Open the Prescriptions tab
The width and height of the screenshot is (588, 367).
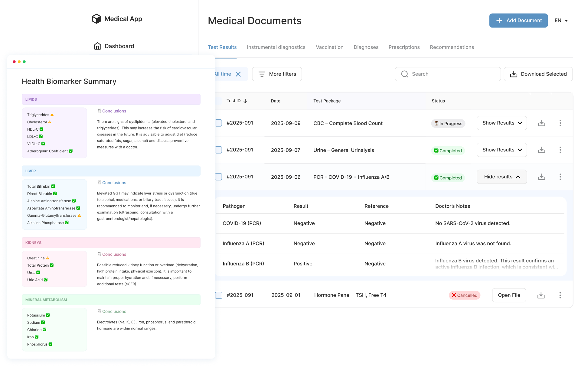click(x=404, y=47)
